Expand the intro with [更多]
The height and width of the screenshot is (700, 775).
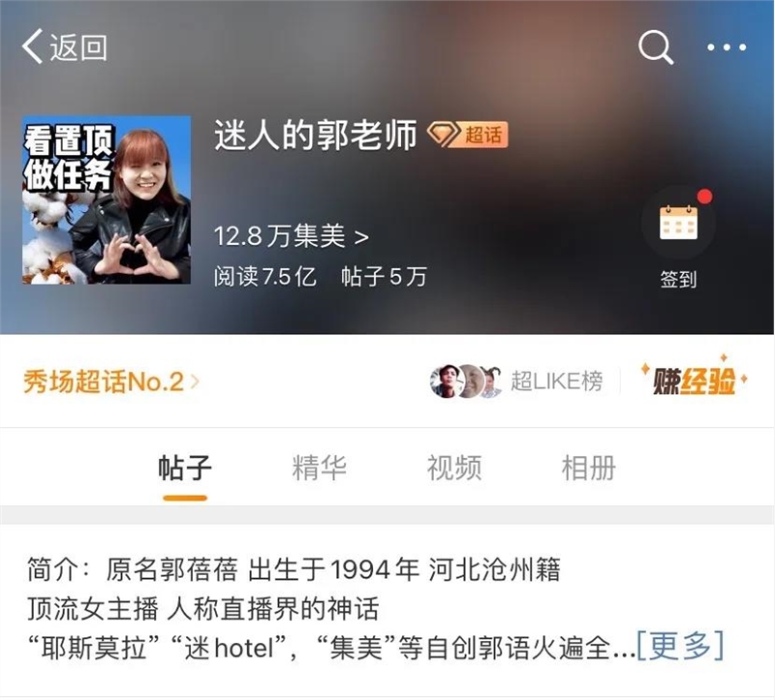pyautogui.click(x=681, y=645)
